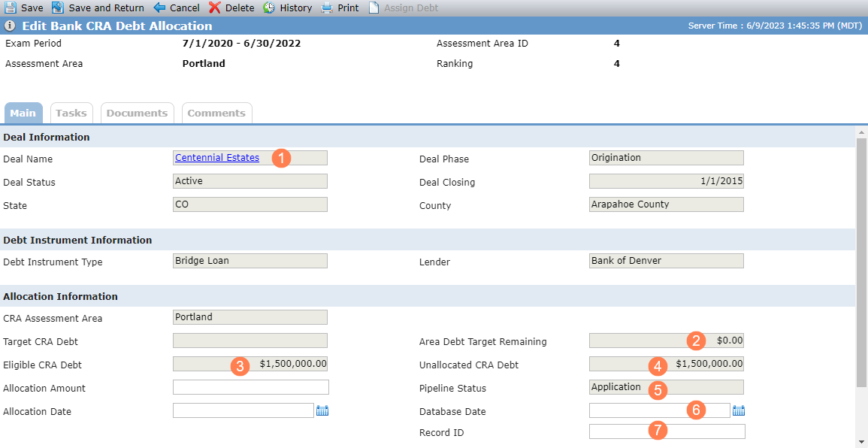
Task: Click the vertical scrollbar thumb
Action: click(x=861, y=262)
